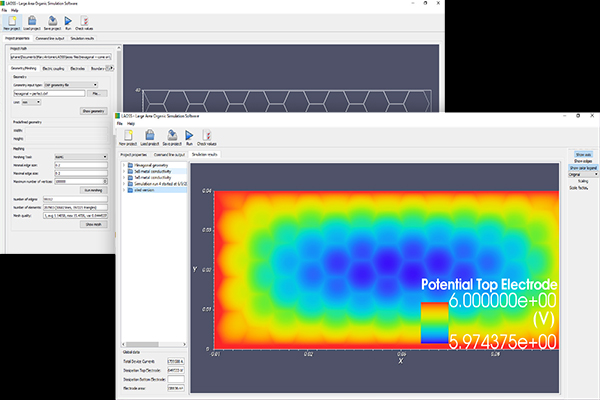Select Simulation results tab in front window

pyautogui.click(x=205, y=155)
